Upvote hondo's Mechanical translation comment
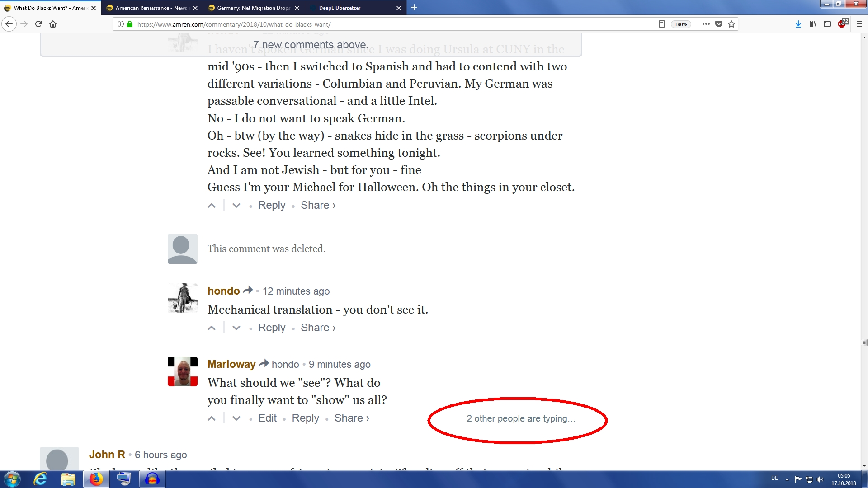The image size is (868, 488). 212,328
